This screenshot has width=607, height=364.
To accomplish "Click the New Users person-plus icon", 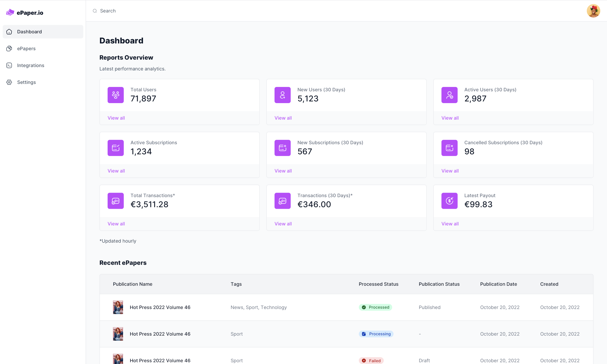I will tap(282, 95).
